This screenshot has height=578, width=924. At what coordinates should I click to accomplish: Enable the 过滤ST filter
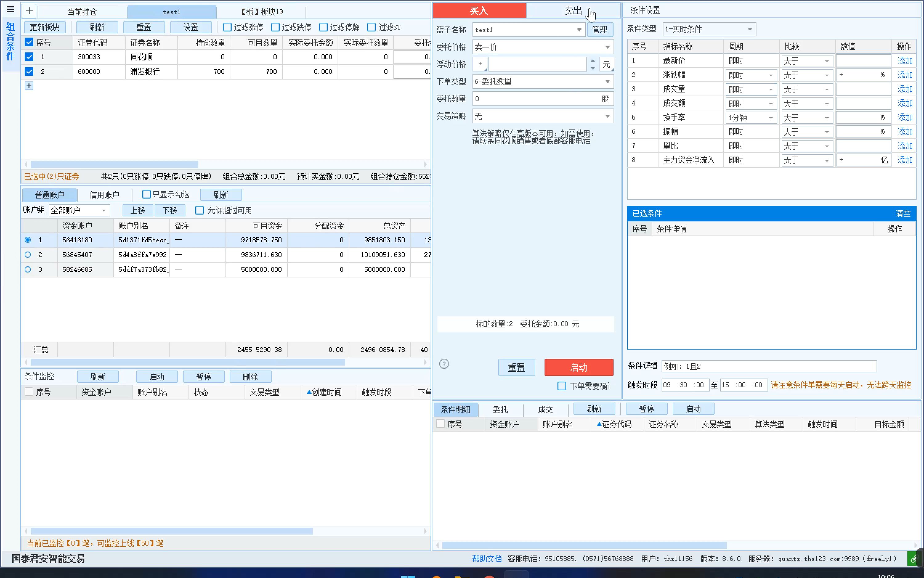click(371, 27)
